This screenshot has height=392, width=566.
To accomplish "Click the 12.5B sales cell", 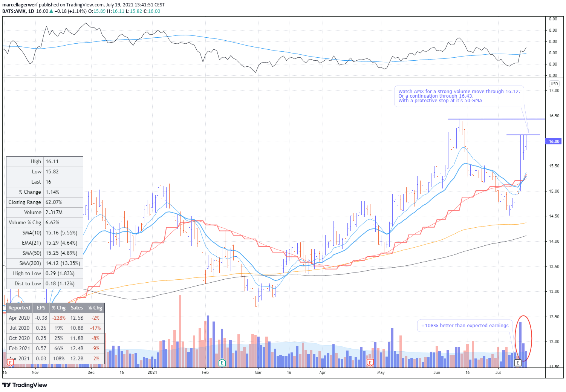I will [x=77, y=318].
